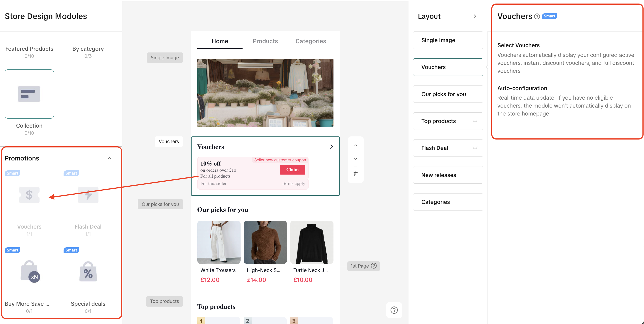Select the Buy More Save module icon
Screen dimensions: 644x324
coord(30,272)
